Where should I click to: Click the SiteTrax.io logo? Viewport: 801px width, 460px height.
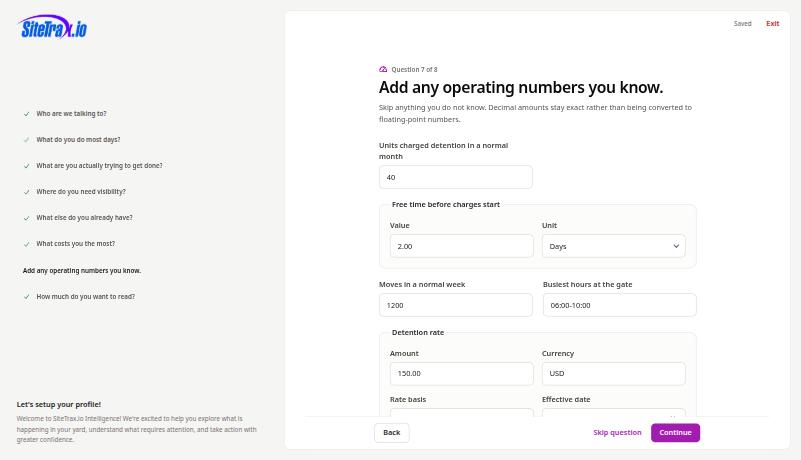click(x=53, y=27)
